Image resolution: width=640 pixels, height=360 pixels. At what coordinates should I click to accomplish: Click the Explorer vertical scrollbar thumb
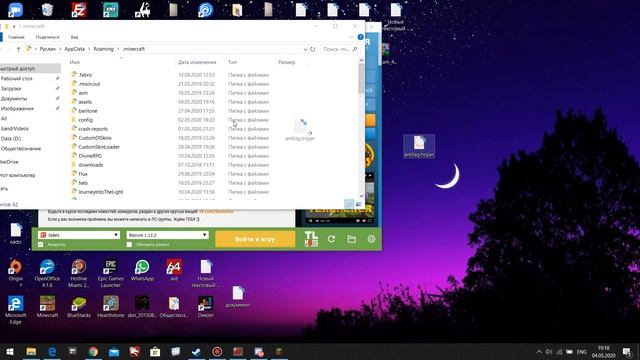(x=361, y=78)
